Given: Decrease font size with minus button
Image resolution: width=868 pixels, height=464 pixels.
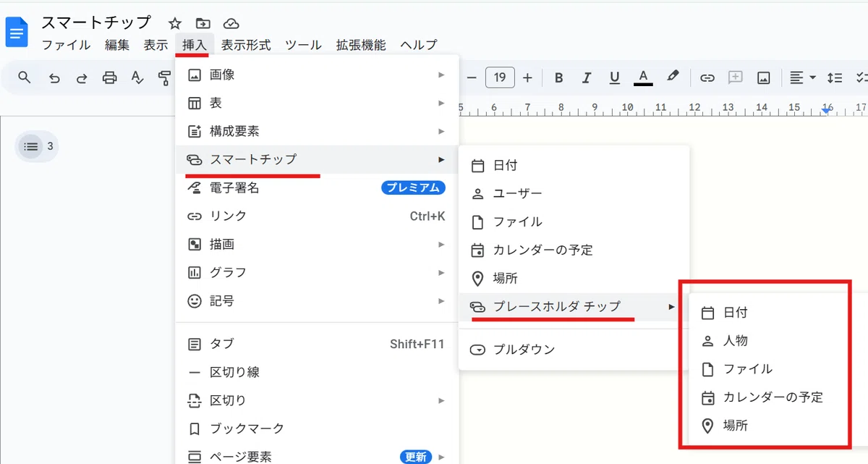Looking at the screenshot, I should 472,77.
